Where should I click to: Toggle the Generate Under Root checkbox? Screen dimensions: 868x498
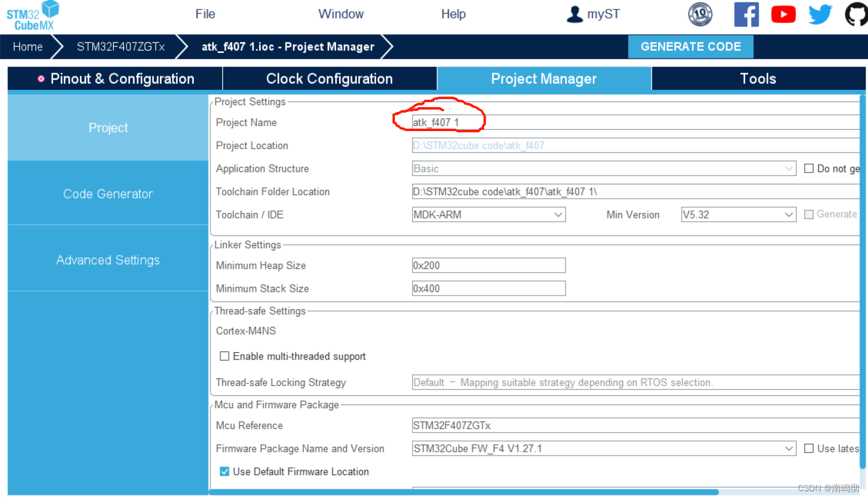809,214
